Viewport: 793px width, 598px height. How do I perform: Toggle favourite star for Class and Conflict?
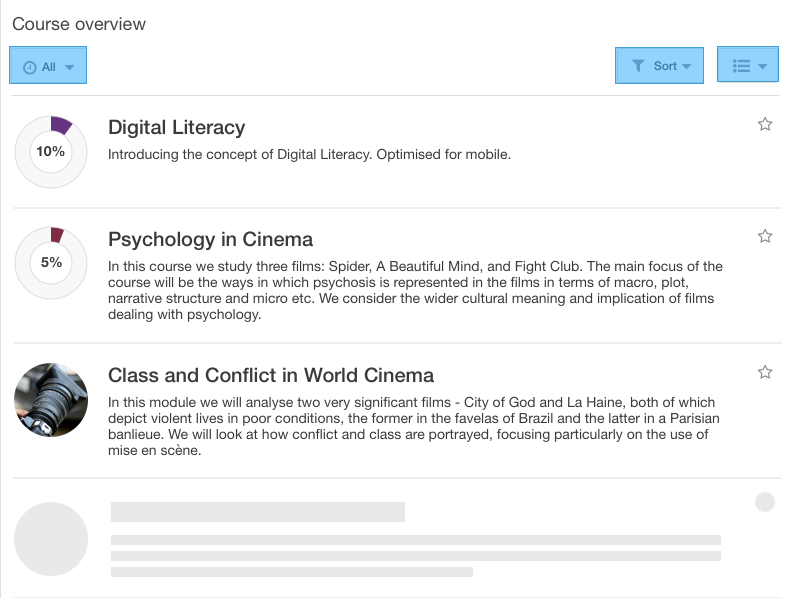point(765,372)
